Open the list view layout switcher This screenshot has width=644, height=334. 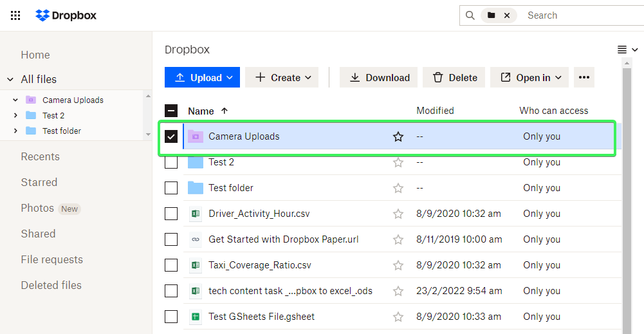(628, 50)
